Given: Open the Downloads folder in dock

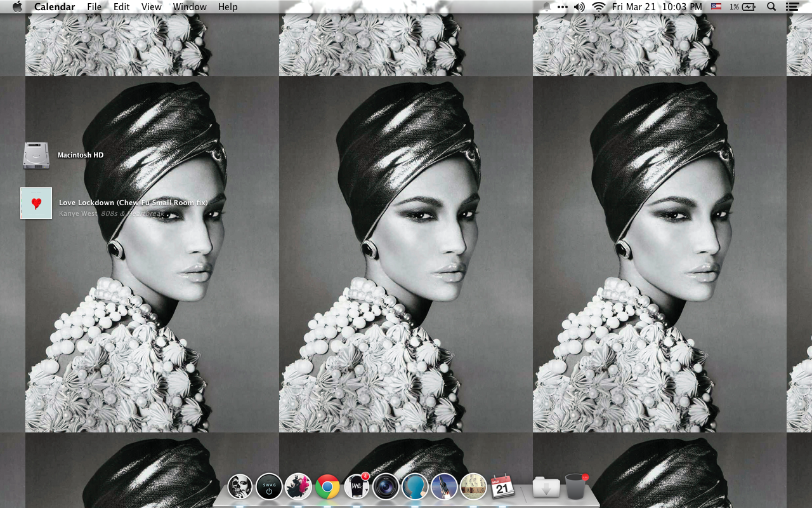Looking at the screenshot, I should [x=546, y=487].
